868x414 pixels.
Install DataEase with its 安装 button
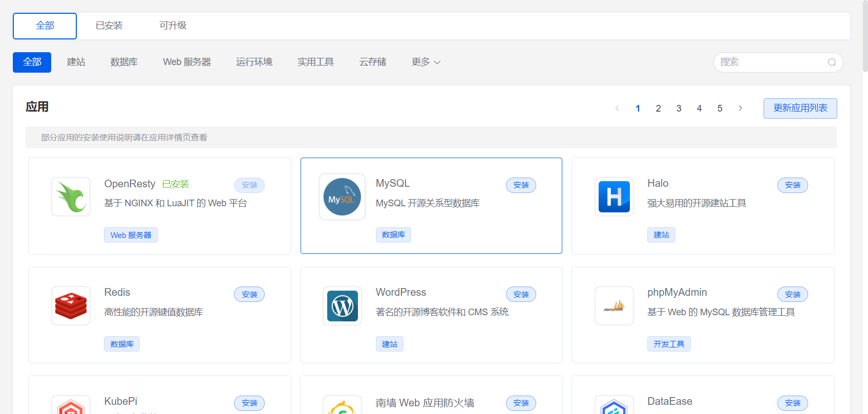point(792,403)
